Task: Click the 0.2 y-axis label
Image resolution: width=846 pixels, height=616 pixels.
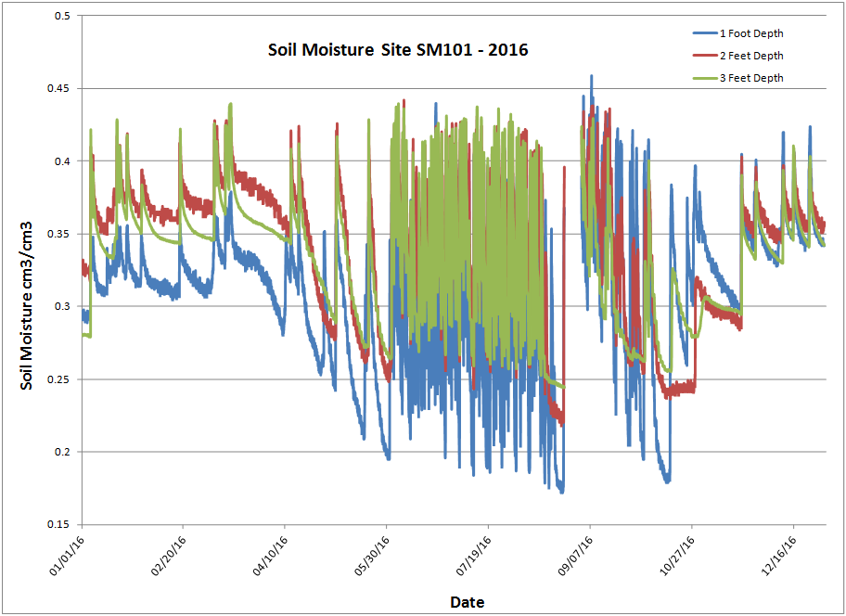Action: (62, 452)
